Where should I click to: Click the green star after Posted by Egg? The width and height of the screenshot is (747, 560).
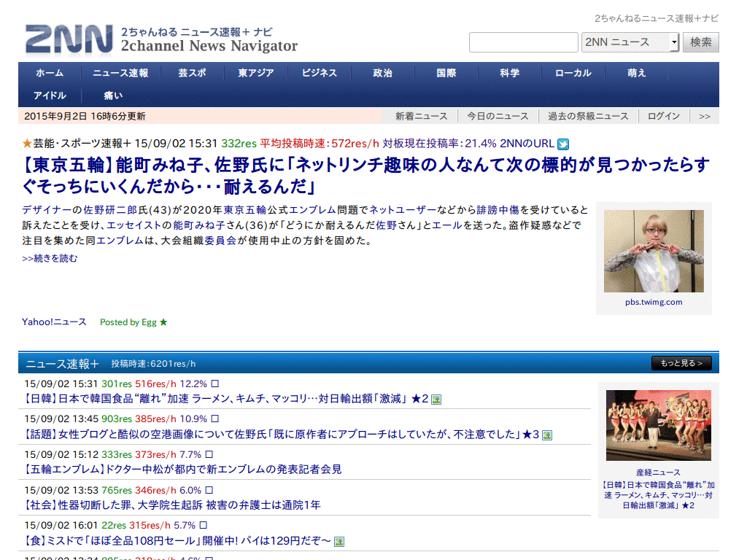coord(163,322)
